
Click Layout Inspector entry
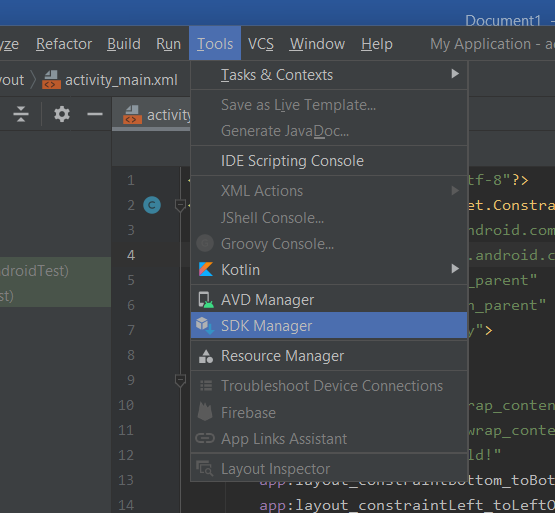tap(329, 469)
